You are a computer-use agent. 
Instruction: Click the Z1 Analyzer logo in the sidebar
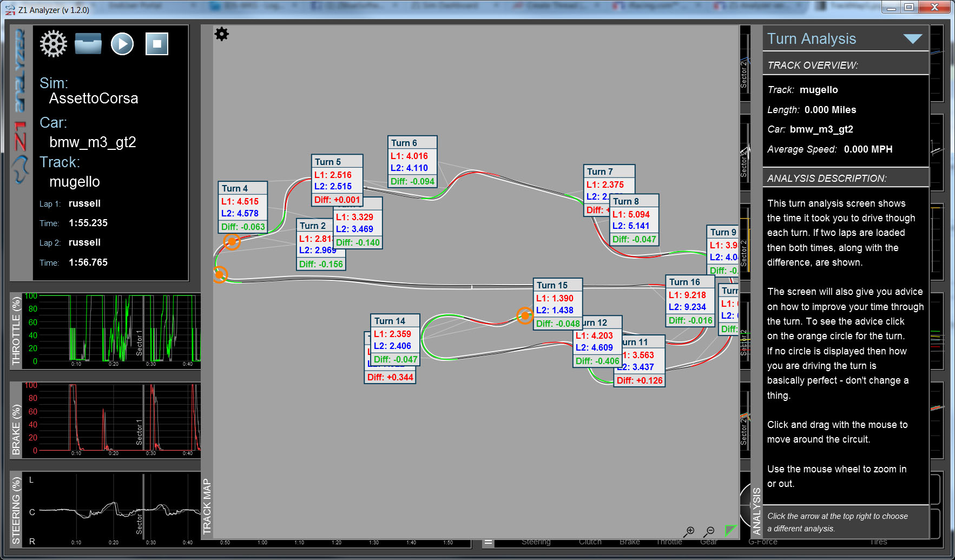21,107
